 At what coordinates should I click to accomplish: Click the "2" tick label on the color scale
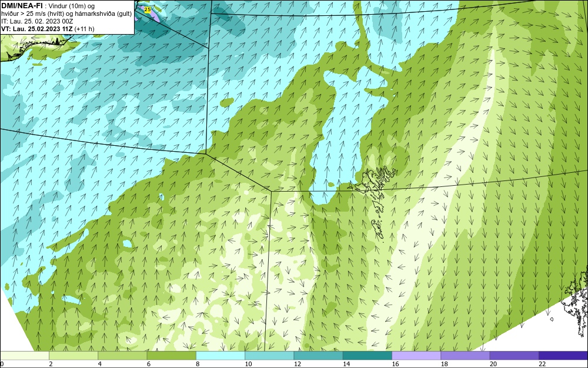click(51, 364)
